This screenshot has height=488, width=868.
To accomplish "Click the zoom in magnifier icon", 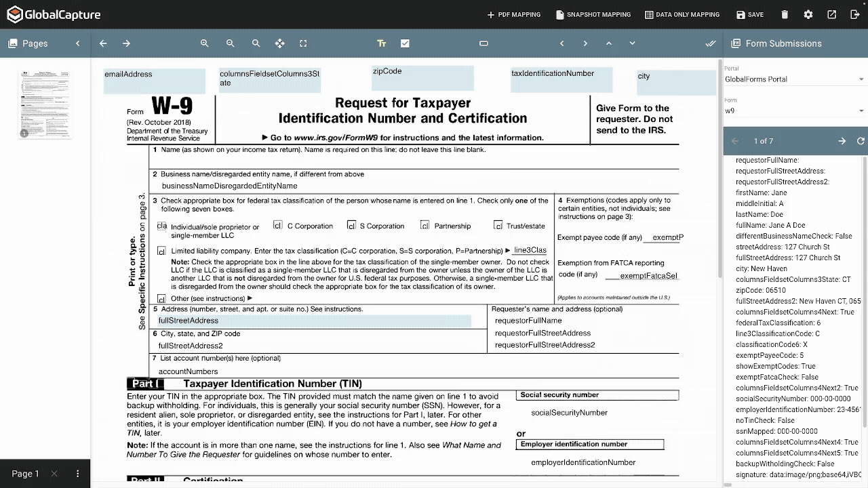I will coord(204,43).
